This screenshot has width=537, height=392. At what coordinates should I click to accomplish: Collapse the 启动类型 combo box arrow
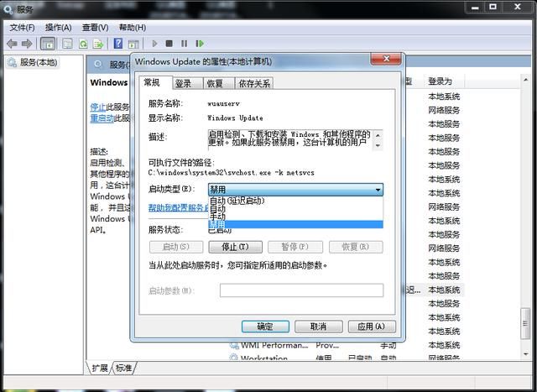pyautogui.click(x=378, y=190)
